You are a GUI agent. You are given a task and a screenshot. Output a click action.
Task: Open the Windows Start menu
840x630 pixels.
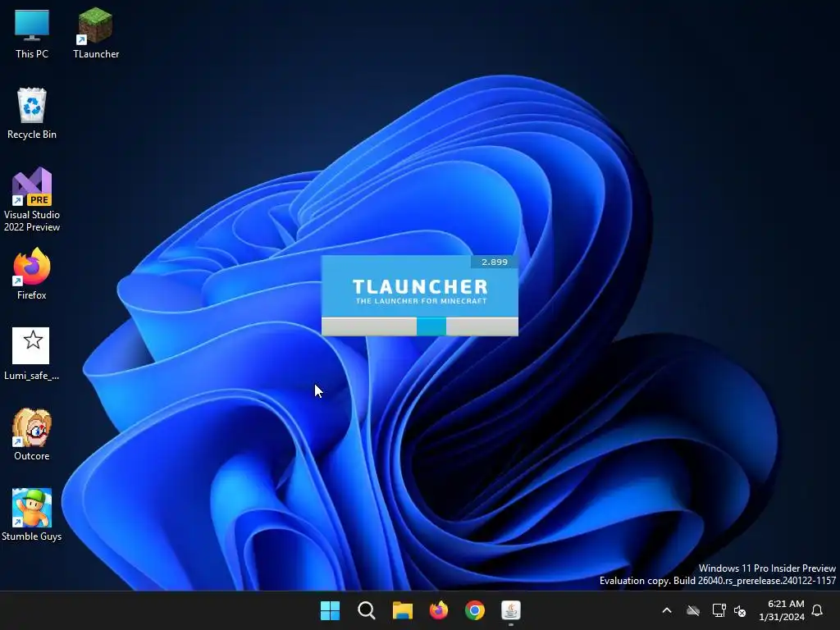click(x=330, y=610)
